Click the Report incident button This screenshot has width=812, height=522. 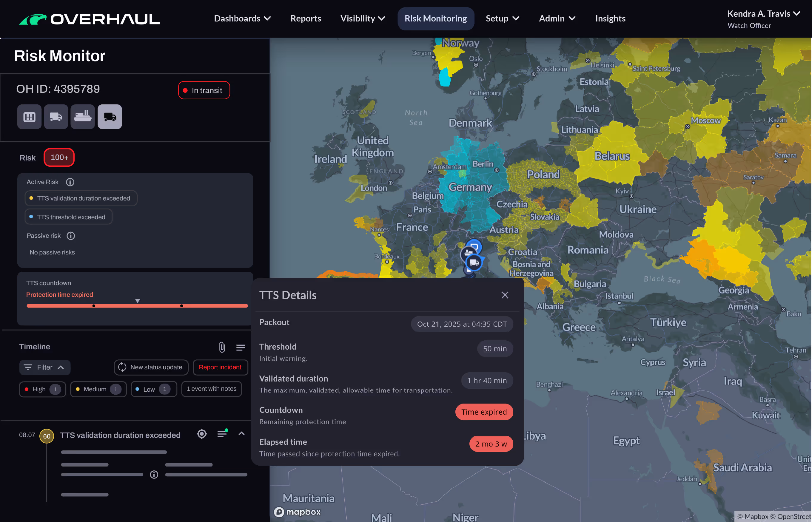[x=220, y=367]
